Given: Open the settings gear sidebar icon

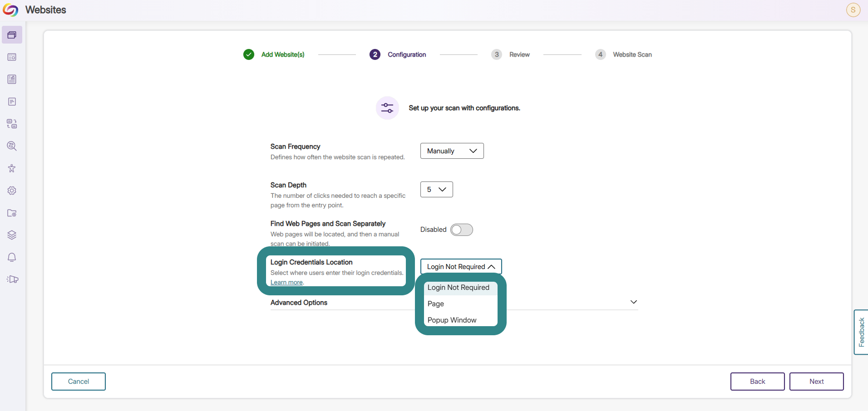Looking at the screenshot, I should 12,191.
